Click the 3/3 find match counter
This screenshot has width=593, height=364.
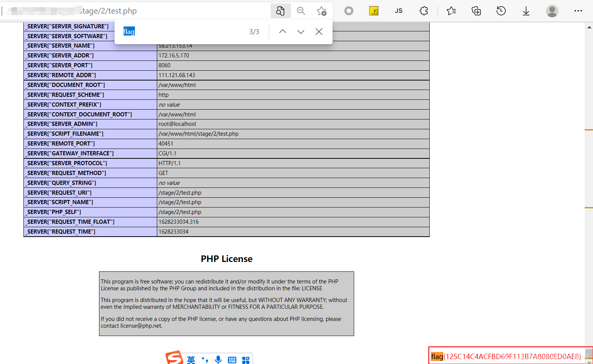pyautogui.click(x=254, y=32)
